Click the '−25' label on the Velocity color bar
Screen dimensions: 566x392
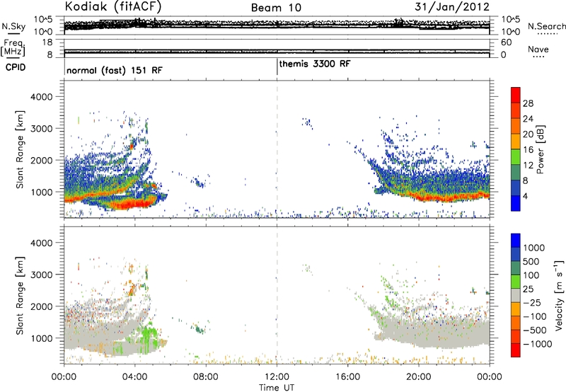tap(532, 302)
